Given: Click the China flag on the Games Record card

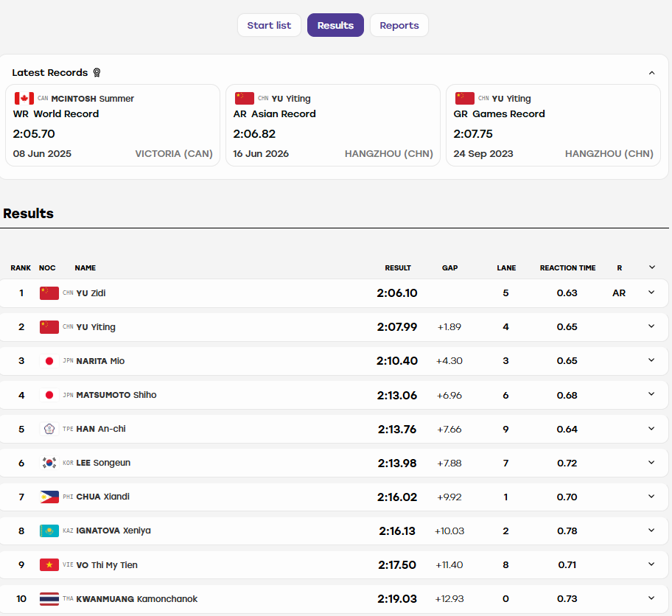Looking at the screenshot, I should click(464, 99).
